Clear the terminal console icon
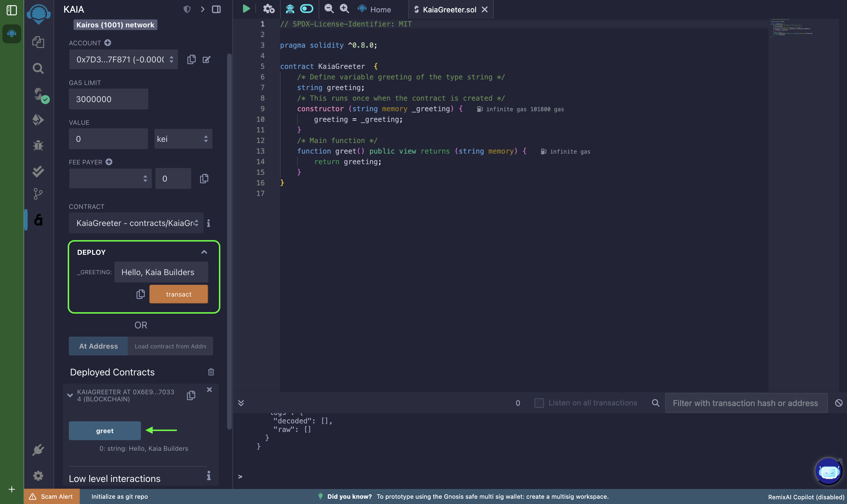 tap(838, 403)
